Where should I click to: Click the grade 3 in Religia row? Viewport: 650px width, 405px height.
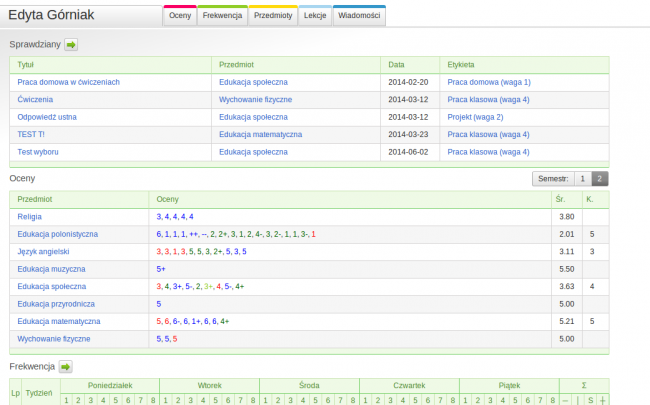pyautogui.click(x=159, y=216)
